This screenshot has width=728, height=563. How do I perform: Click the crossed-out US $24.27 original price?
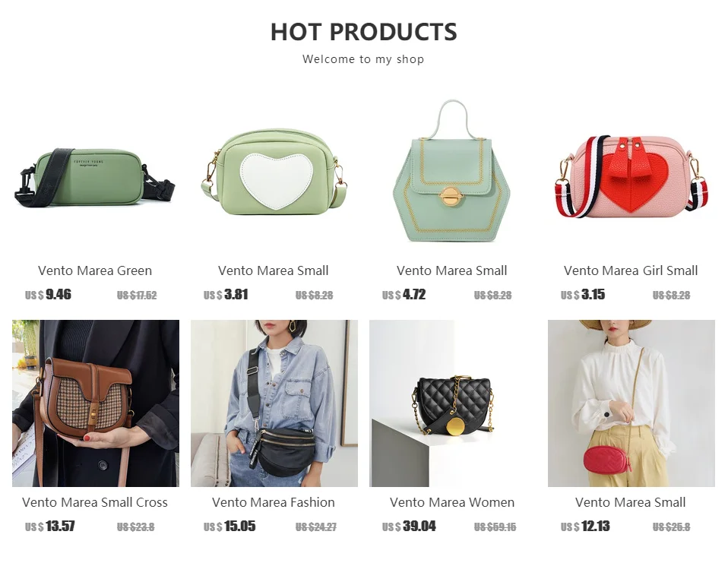pyautogui.click(x=316, y=527)
